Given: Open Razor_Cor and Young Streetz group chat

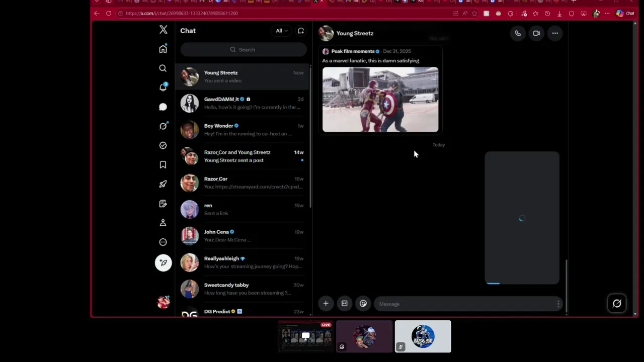Looking at the screenshot, I should click(243, 156).
